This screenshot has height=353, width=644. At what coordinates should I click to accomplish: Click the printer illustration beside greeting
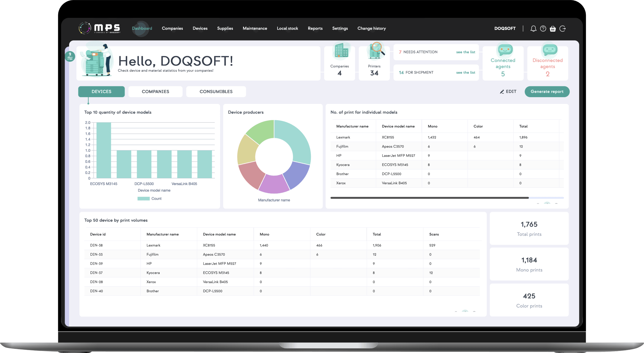[97, 60]
